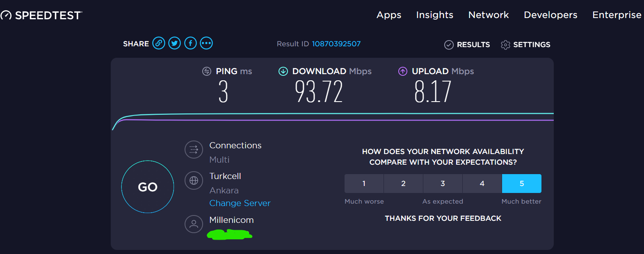This screenshot has height=254, width=644.
Task: Rate network availability 3
Action: pyautogui.click(x=443, y=184)
